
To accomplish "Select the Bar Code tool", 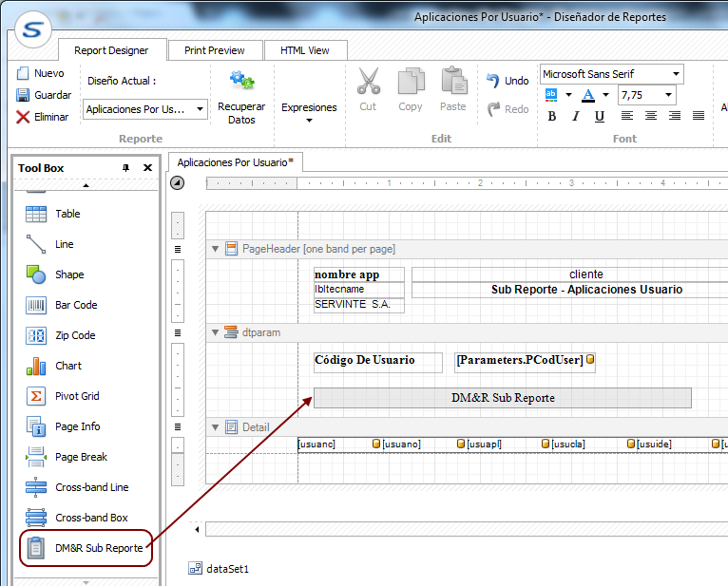I will 75,305.
